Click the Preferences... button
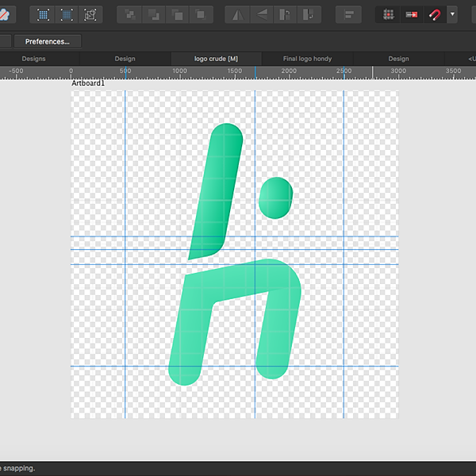This screenshot has width=476, height=476. (47, 41)
